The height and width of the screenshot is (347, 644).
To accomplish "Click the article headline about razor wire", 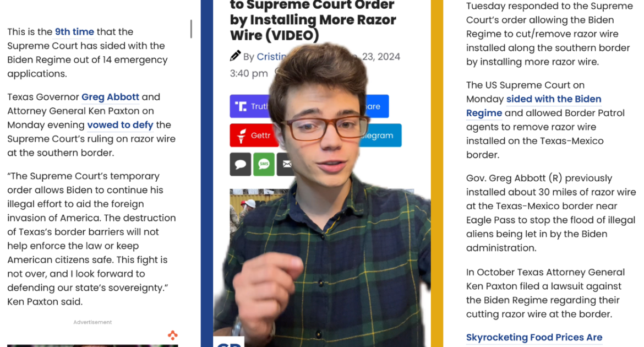I will click(313, 20).
